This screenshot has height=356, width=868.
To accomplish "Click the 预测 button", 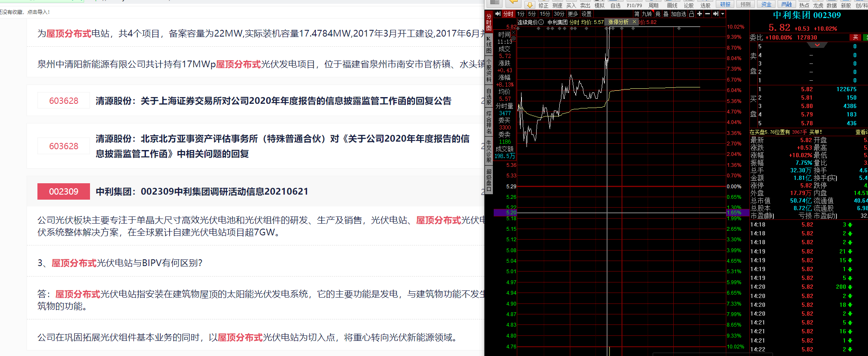I will 746,4.
